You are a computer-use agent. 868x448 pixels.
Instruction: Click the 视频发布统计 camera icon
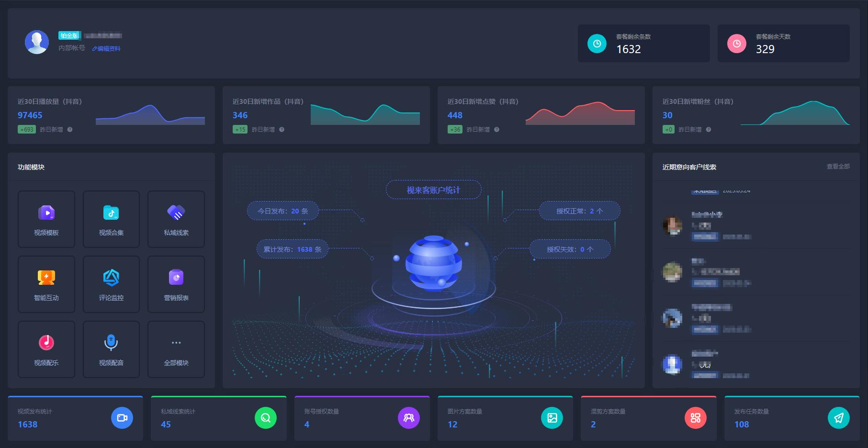click(122, 418)
